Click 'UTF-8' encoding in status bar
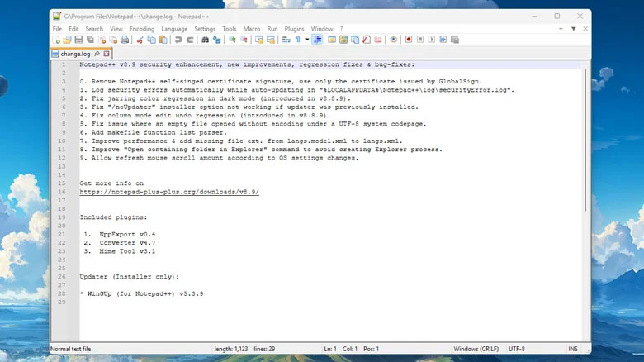644x362 pixels. (517, 349)
